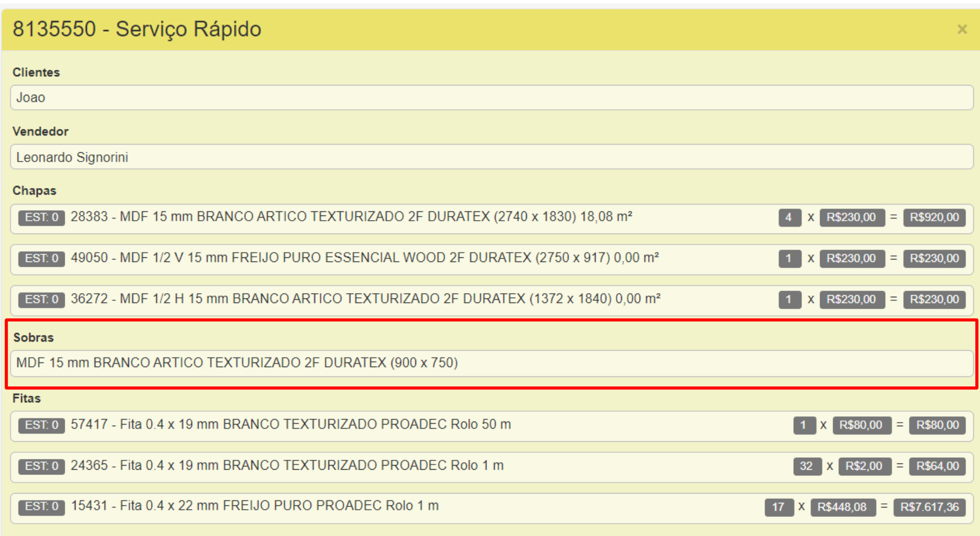Click the total R$7.617,36
This screenshot has width=980, height=536.
click(x=930, y=507)
